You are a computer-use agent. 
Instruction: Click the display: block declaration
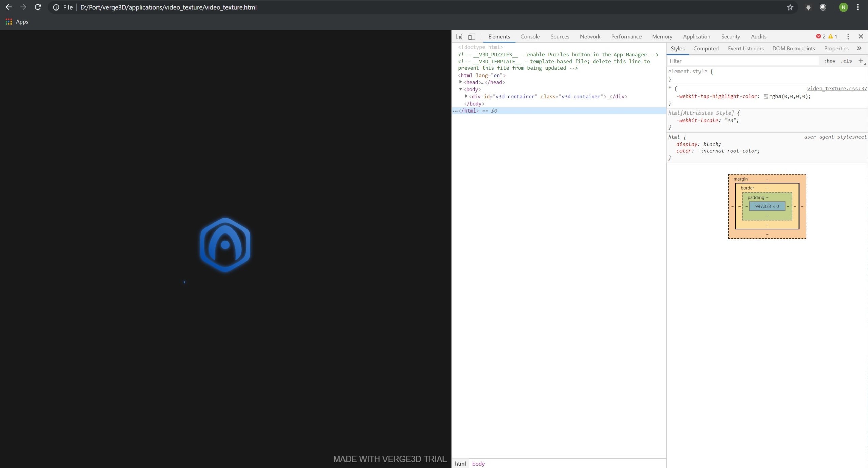[x=698, y=144]
